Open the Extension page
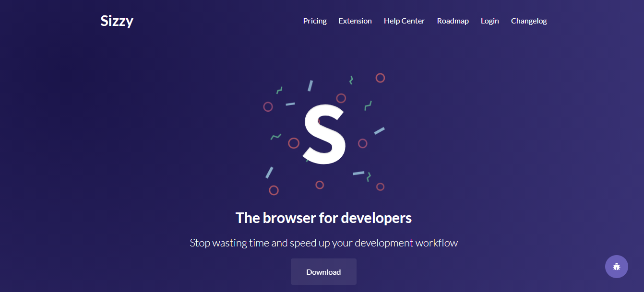The width and height of the screenshot is (644, 292). point(355,21)
